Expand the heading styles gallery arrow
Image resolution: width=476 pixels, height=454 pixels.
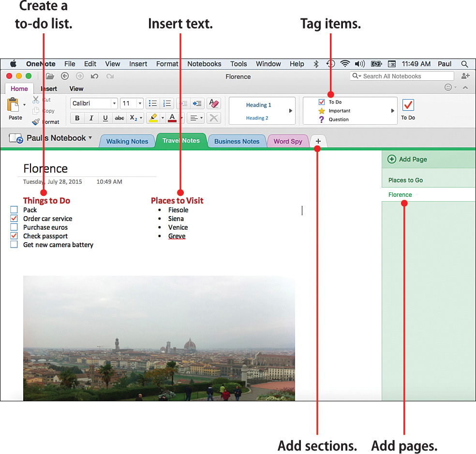[x=291, y=111]
